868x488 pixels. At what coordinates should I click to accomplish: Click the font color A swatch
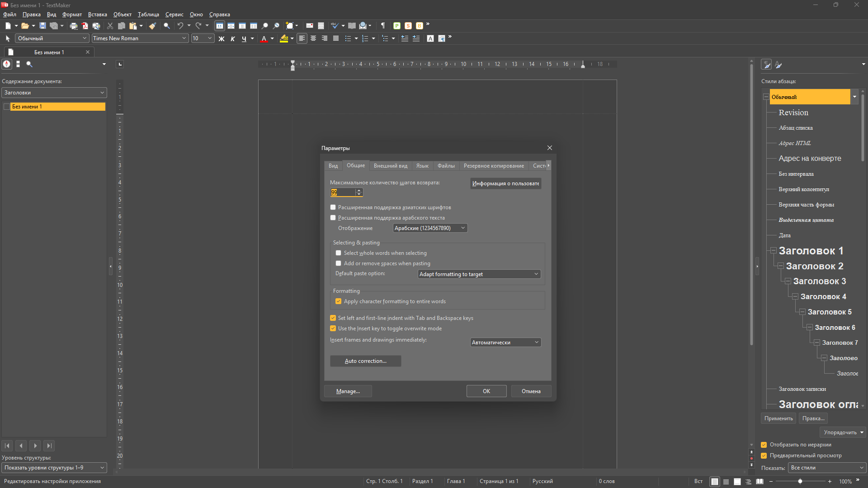tap(264, 38)
